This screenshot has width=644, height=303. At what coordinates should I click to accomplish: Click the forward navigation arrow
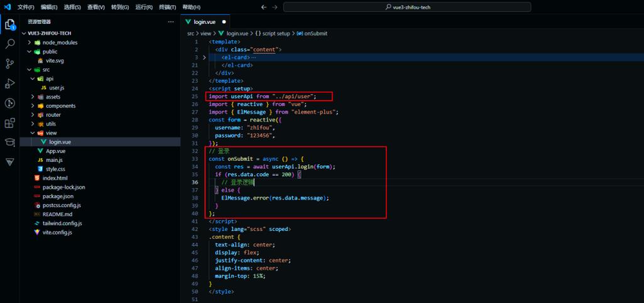pos(275,7)
